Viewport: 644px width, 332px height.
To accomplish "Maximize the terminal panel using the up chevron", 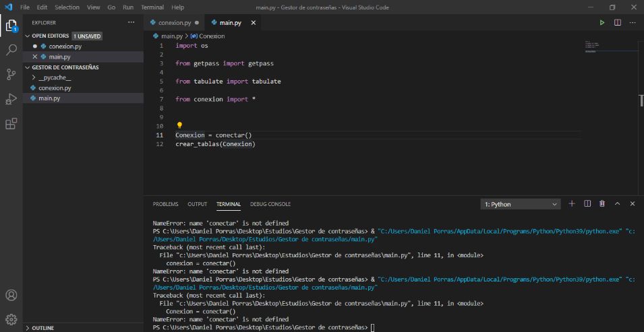I will (x=618, y=203).
